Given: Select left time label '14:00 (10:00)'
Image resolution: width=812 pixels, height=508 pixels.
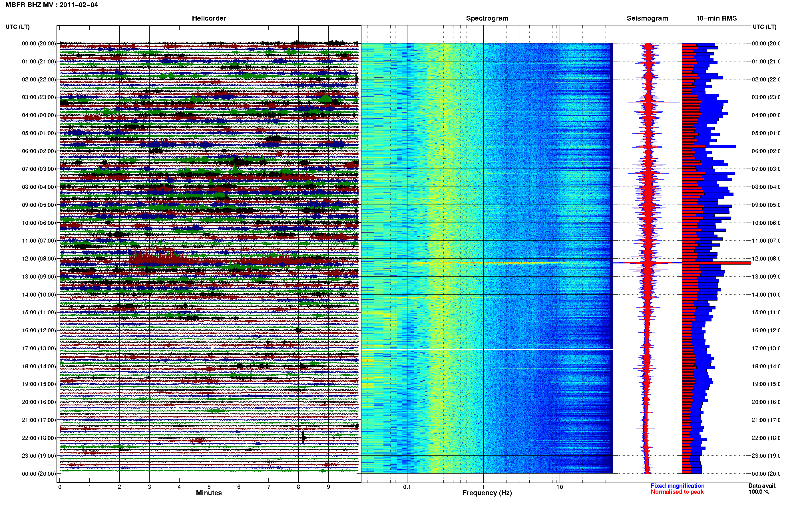Looking at the screenshot, I should click(x=39, y=295).
